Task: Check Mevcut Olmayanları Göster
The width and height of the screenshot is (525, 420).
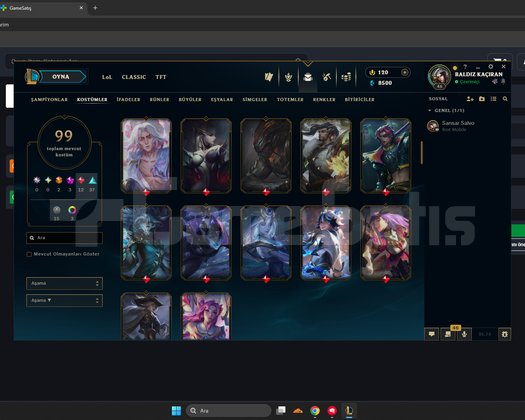Action: tap(29, 254)
